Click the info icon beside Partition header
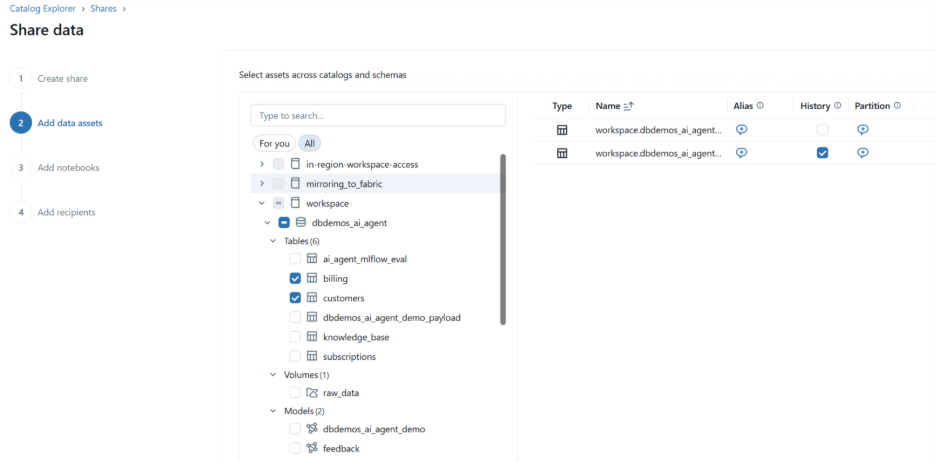936x462 pixels. [897, 106]
